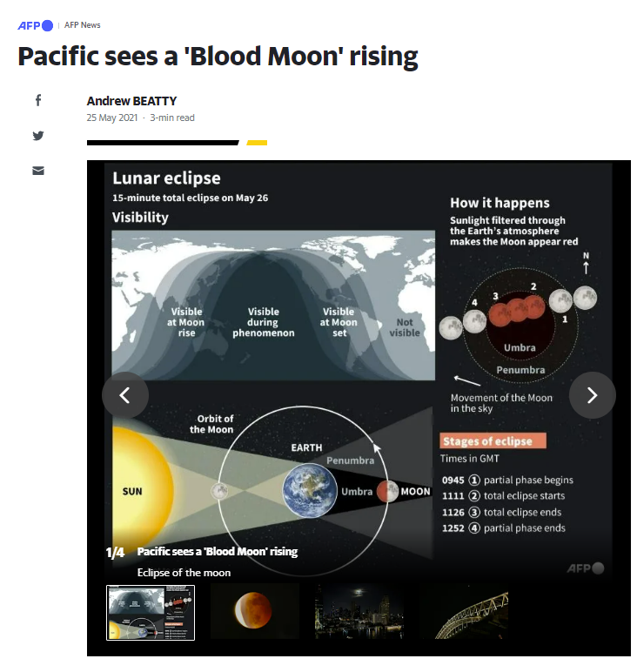Go to the previous slideshow image
The image size is (637, 672).
125,395
